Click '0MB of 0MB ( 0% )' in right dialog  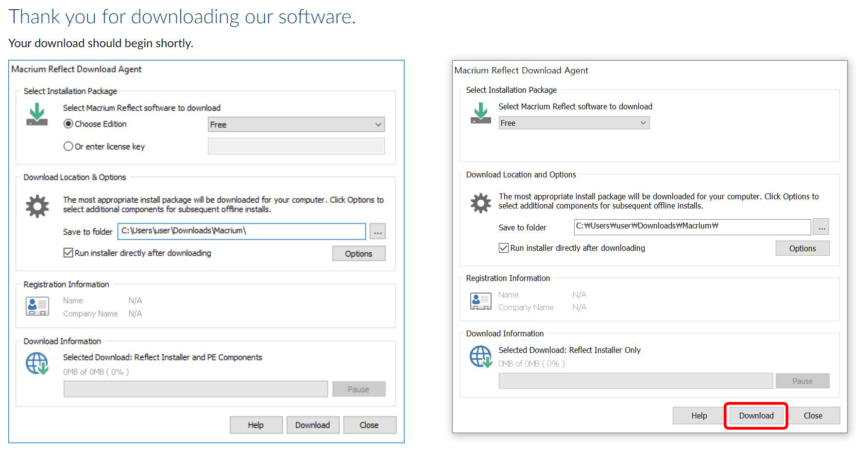pyautogui.click(x=532, y=364)
